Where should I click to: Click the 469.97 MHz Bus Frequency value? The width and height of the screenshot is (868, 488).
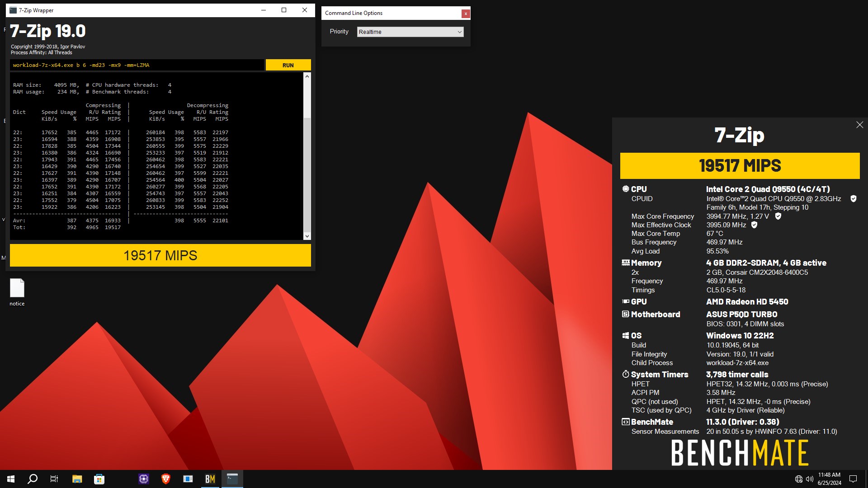pyautogui.click(x=725, y=242)
